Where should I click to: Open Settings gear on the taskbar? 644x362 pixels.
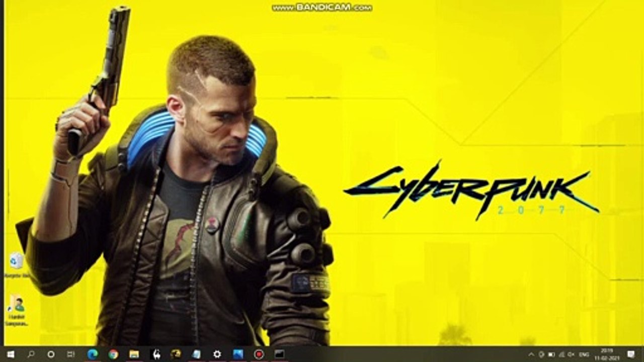217,354
